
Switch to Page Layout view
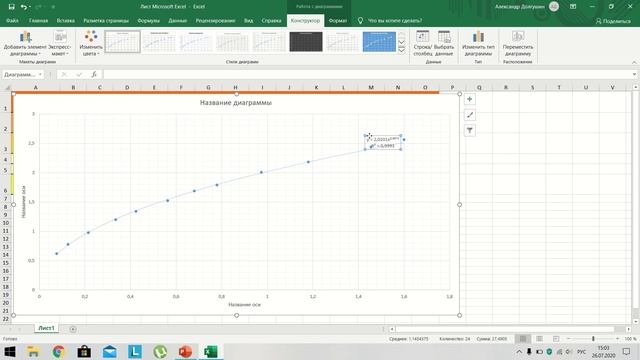pyautogui.click(x=539, y=339)
